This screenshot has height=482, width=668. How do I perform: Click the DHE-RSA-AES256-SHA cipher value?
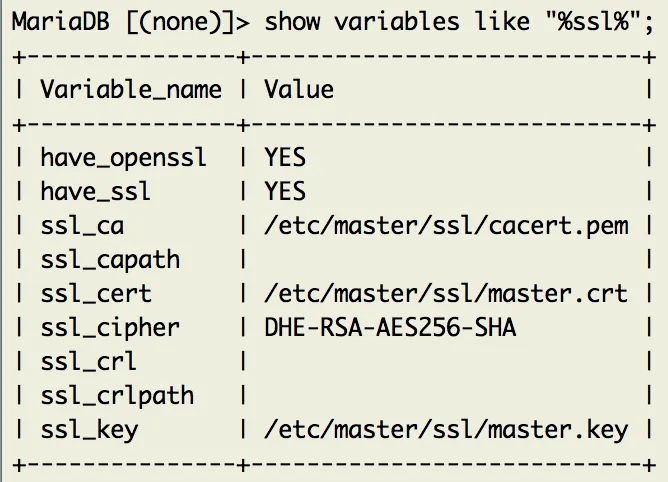pos(390,328)
